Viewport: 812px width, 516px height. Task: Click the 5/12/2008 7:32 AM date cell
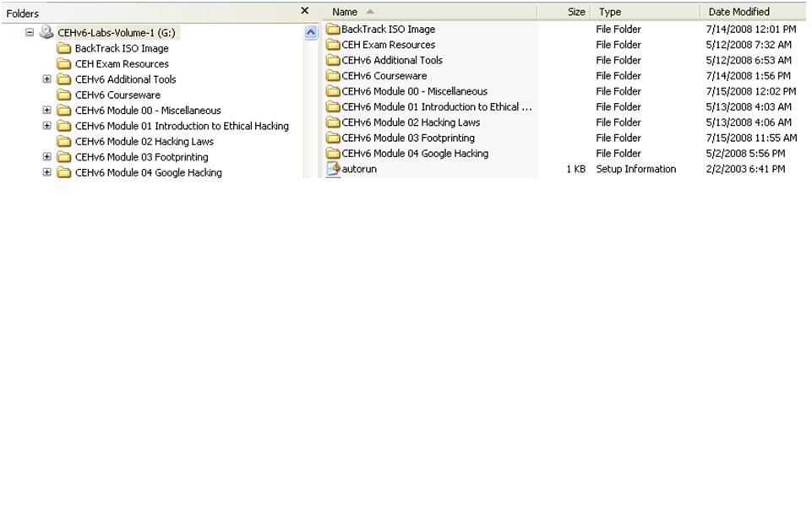pyautogui.click(x=749, y=45)
